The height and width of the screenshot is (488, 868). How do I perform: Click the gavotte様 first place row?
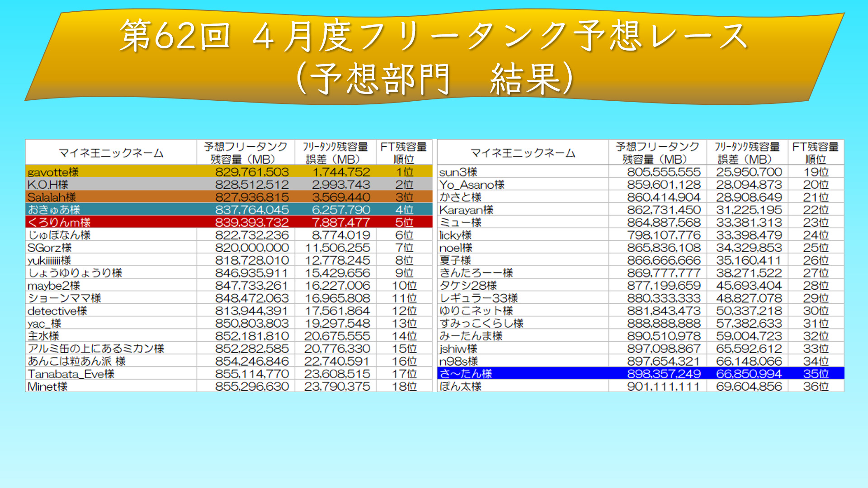228,172
